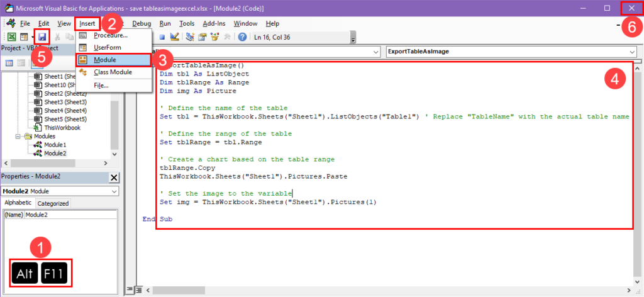Click project tree vertical scrollbar down arrow
This screenshot has height=297, width=644.
tap(115, 154)
